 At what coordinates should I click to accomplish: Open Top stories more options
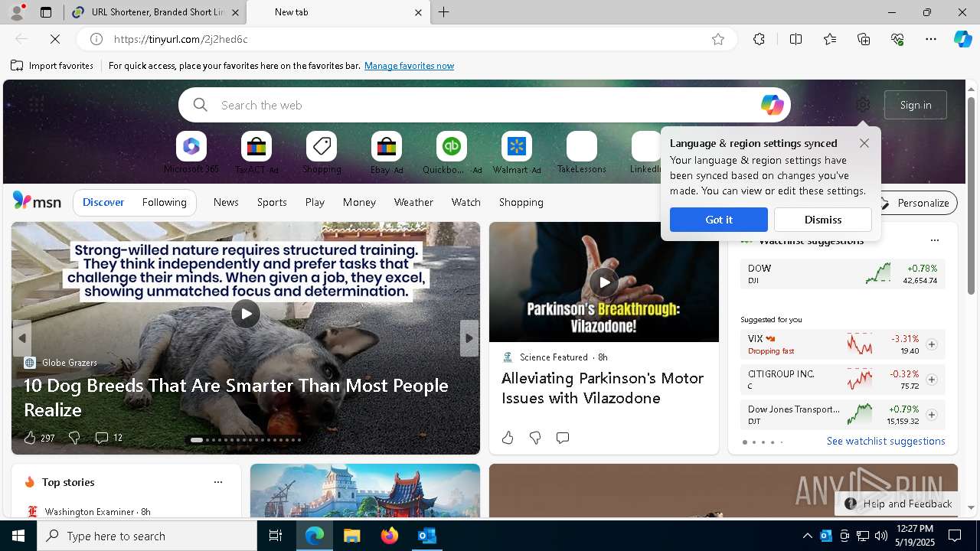pyautogui.click(x=218, y=482)
